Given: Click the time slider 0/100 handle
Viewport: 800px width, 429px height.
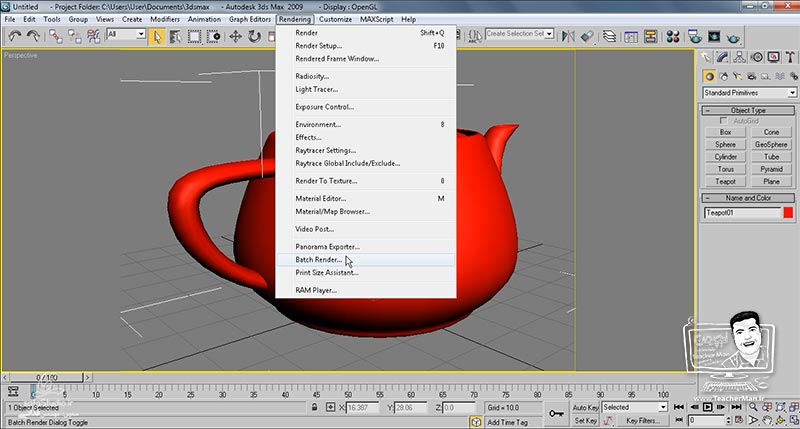Looking at the screenshot, I should click(46, 377).
